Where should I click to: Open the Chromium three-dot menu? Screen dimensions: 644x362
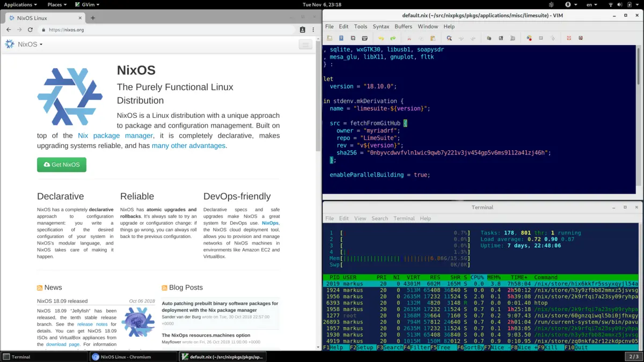coord(314,29)
